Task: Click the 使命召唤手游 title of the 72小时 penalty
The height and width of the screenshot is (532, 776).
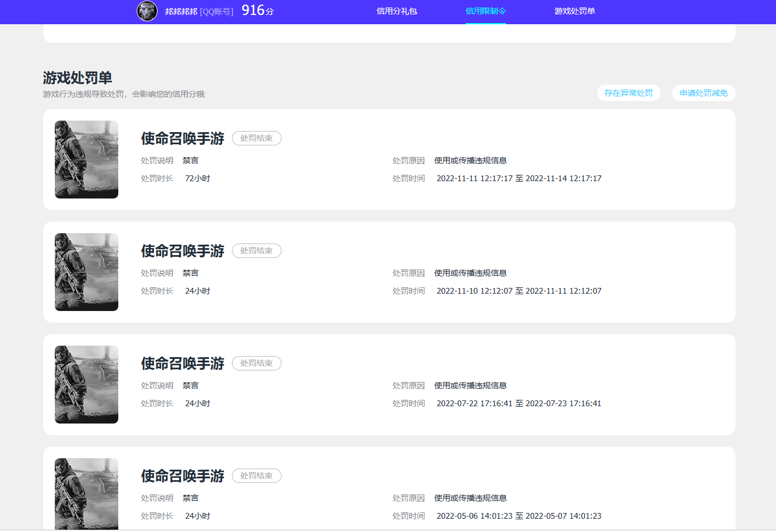Action: (183, 138)
